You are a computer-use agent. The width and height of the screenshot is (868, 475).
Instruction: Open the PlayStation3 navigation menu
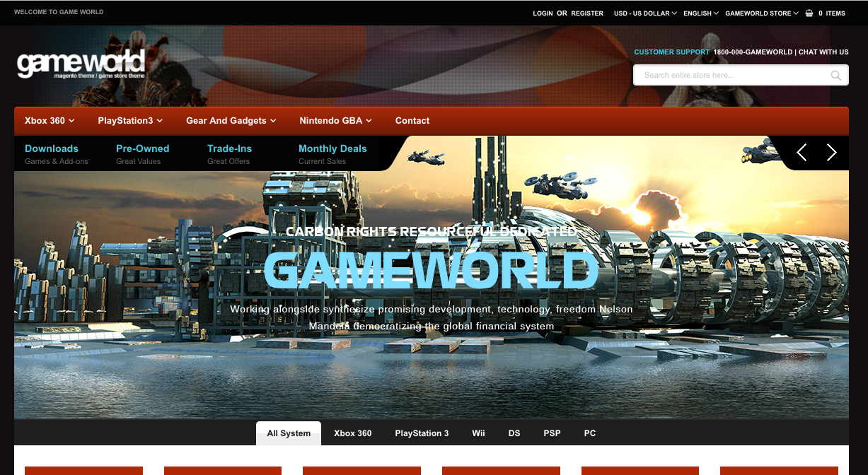coord(130,121)
